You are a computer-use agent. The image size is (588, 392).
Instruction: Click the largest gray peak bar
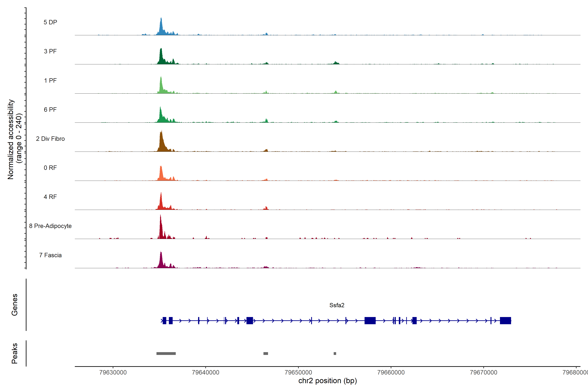(x=166, y=353)
